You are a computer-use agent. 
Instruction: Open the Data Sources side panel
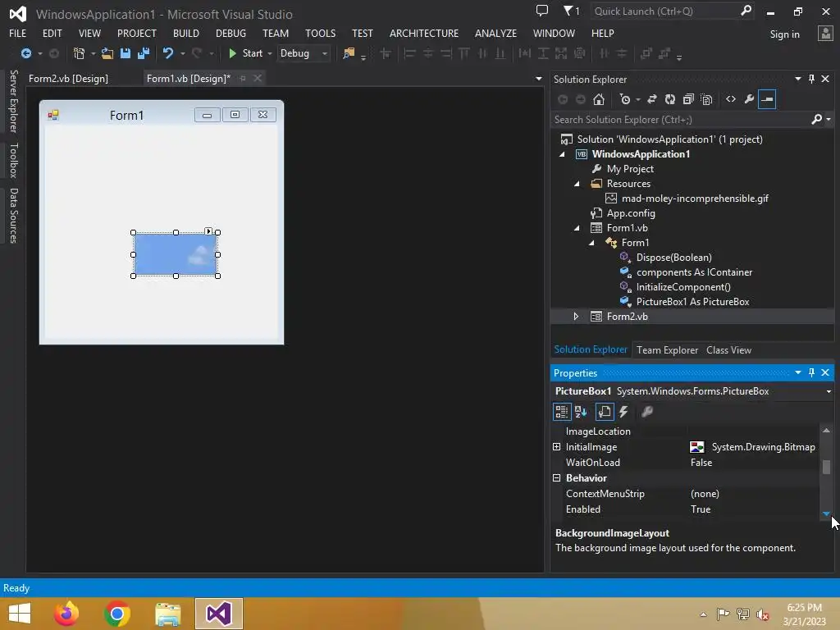click(x=13, y=216)
